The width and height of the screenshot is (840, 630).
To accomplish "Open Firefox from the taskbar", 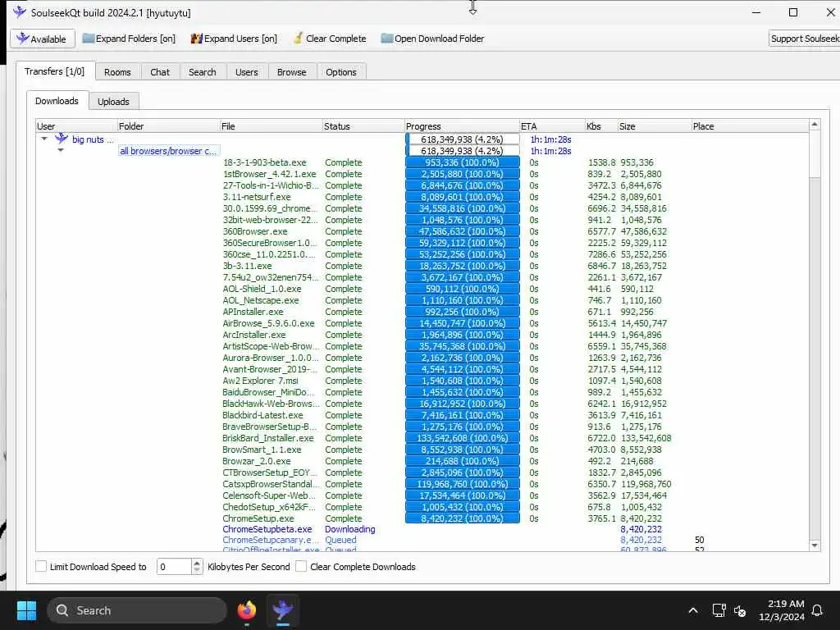I will pos(247,610).
